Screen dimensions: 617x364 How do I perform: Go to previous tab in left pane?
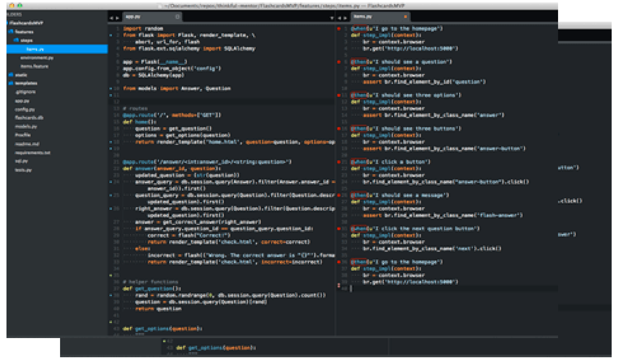(x=111, y=18)
